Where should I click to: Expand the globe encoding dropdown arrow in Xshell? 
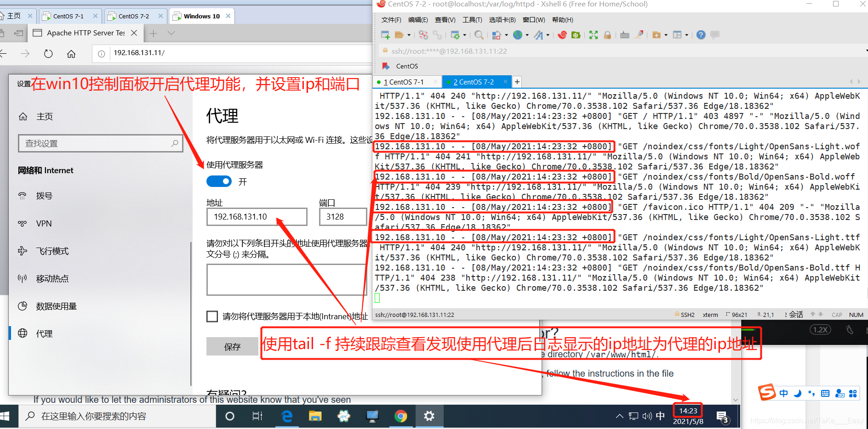point(527,35)
